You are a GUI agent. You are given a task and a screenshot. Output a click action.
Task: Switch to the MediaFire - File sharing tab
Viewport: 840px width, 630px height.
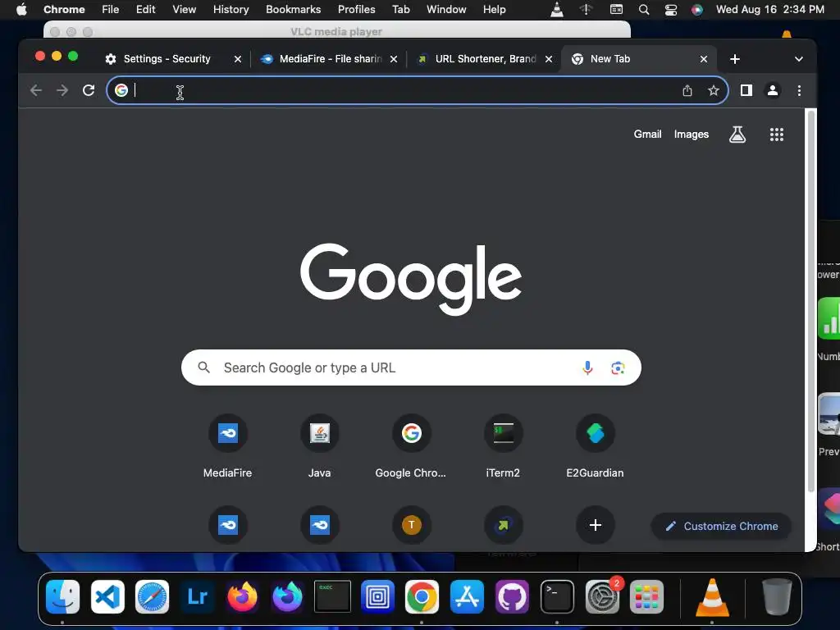coord(330,59)
